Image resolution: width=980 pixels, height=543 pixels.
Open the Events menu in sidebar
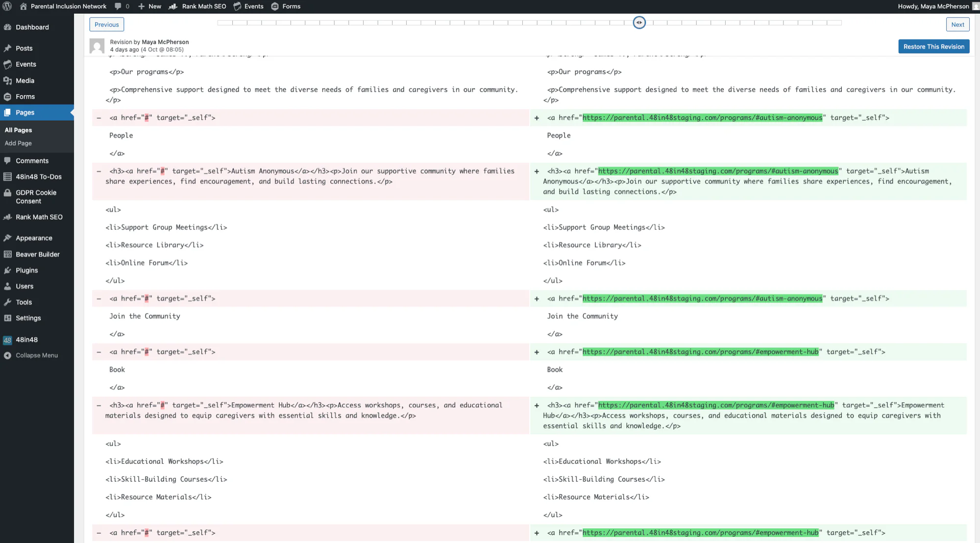tap(37, 64)
